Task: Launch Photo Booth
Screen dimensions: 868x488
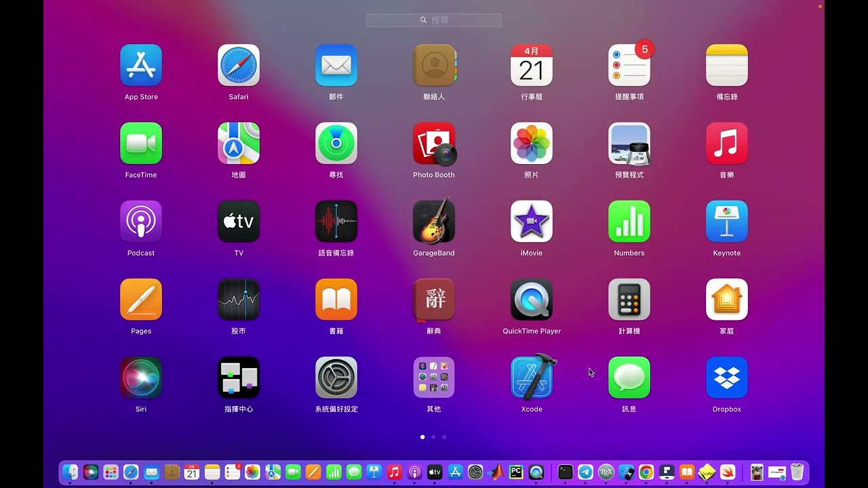Action: click(434, 143)
